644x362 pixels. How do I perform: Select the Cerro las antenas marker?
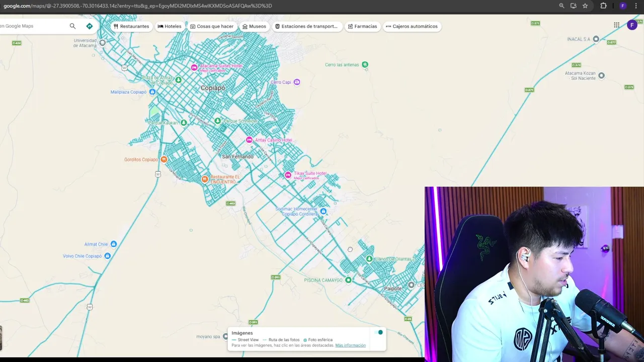365,64
